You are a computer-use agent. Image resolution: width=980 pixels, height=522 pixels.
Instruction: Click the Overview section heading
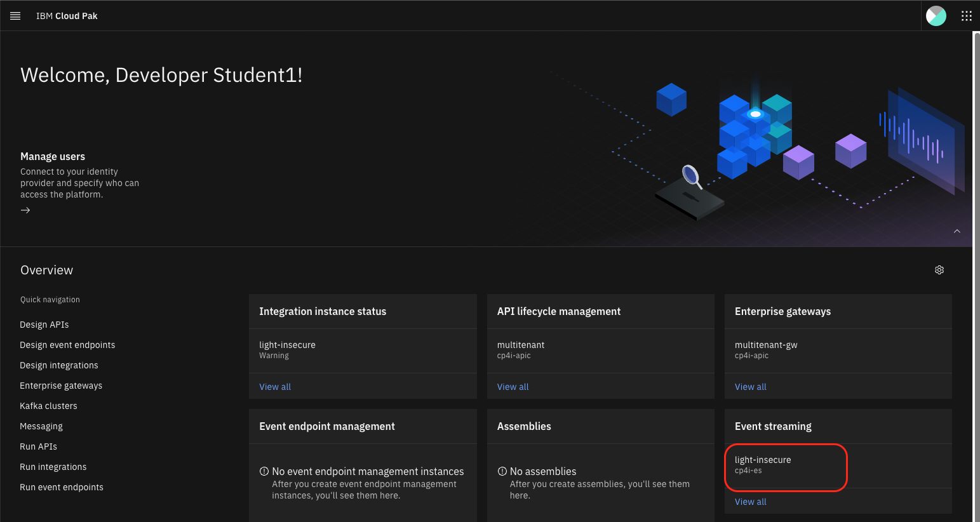click(46, 270)
